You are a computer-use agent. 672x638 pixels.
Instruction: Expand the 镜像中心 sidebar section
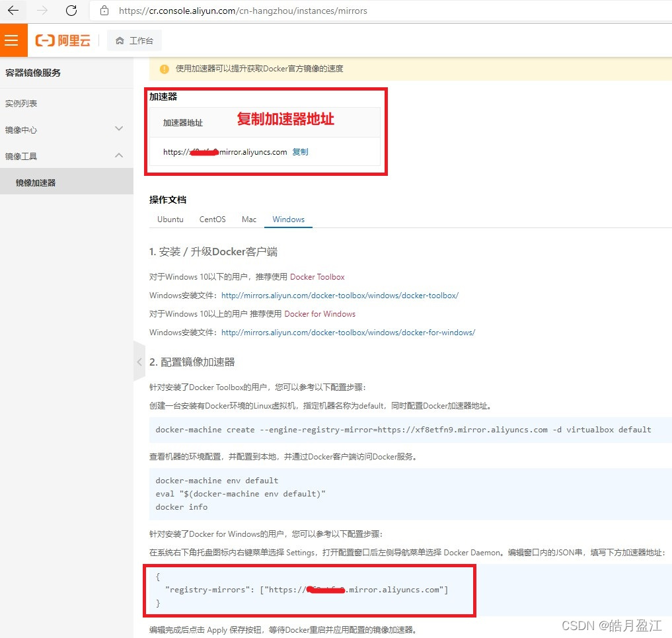point(119,130)
